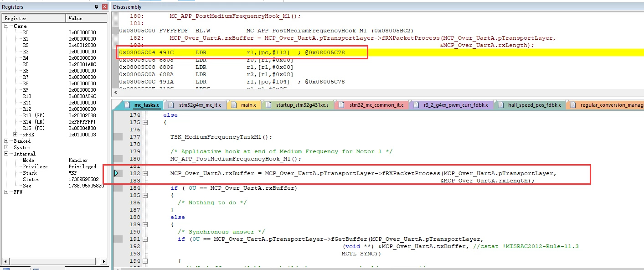Click the current-statement arrow at line 182
Image resolution: width=644 pixels, height=270 pixels.
click(x=117, y=173)
